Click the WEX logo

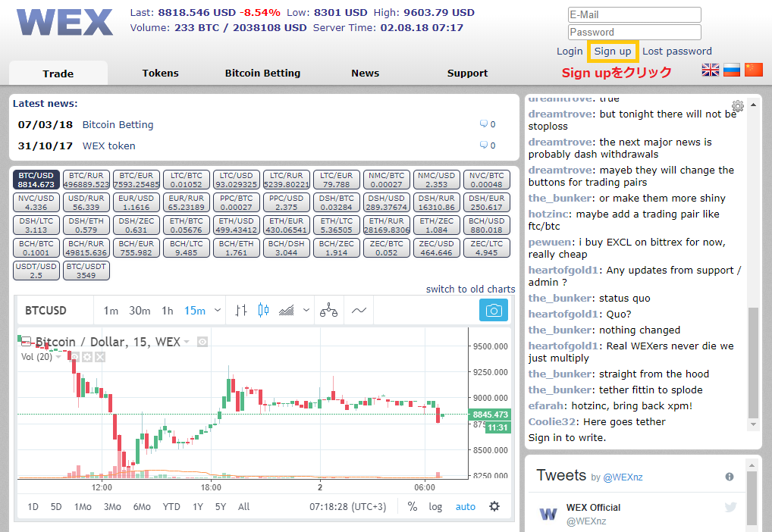(x=64, y=22)
